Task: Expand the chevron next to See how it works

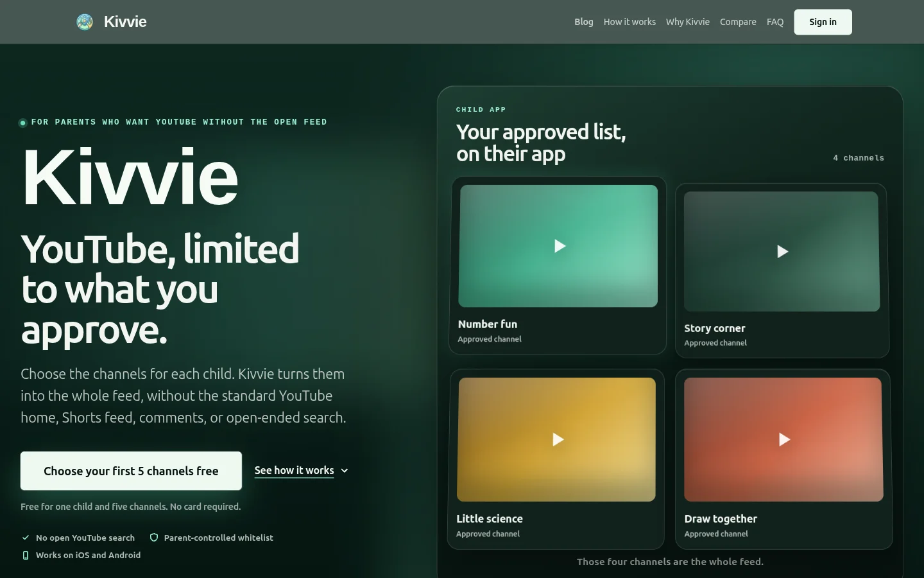Action: click(x=345, y=471)
